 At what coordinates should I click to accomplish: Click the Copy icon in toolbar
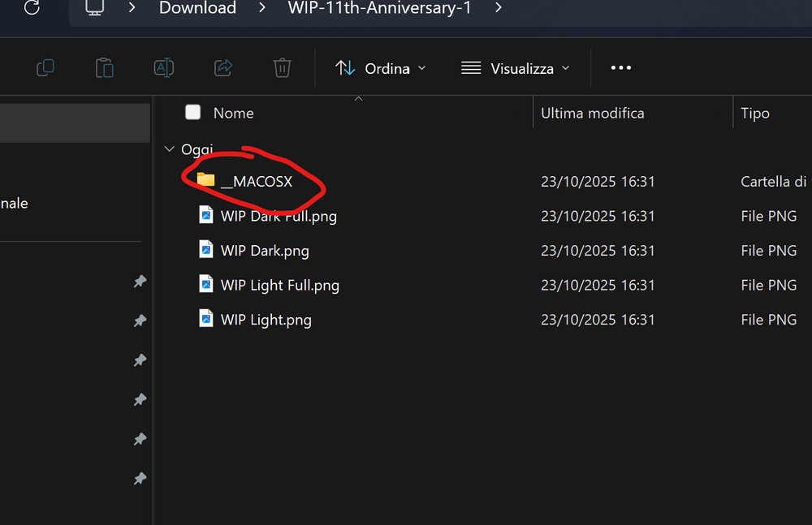point(45,68)
